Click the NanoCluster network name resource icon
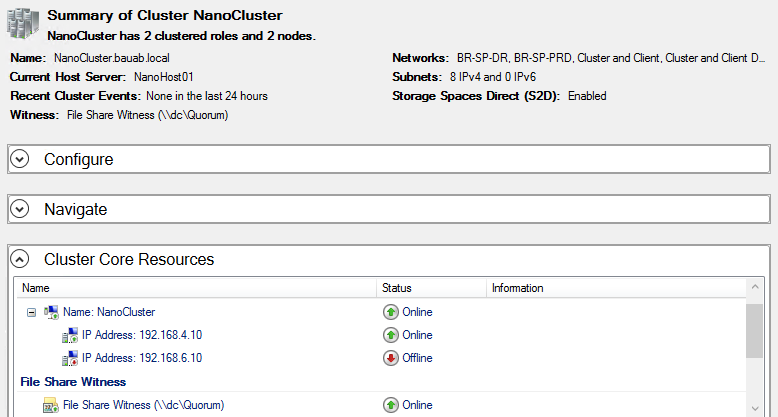This screenshot has height=417, width=778. 51,312
